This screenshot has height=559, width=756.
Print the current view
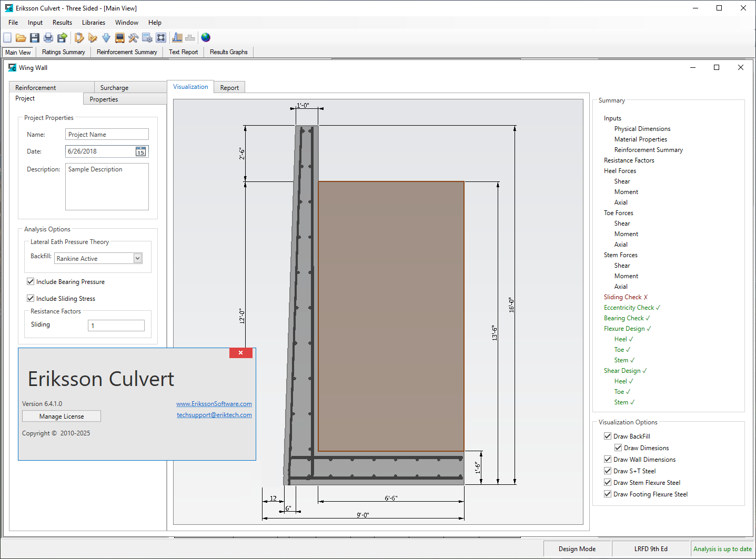point(48,37)
